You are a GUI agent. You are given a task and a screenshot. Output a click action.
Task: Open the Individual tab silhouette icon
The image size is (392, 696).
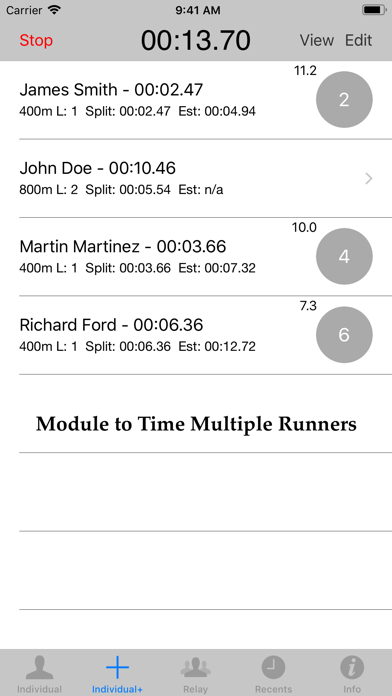(39, 667)
